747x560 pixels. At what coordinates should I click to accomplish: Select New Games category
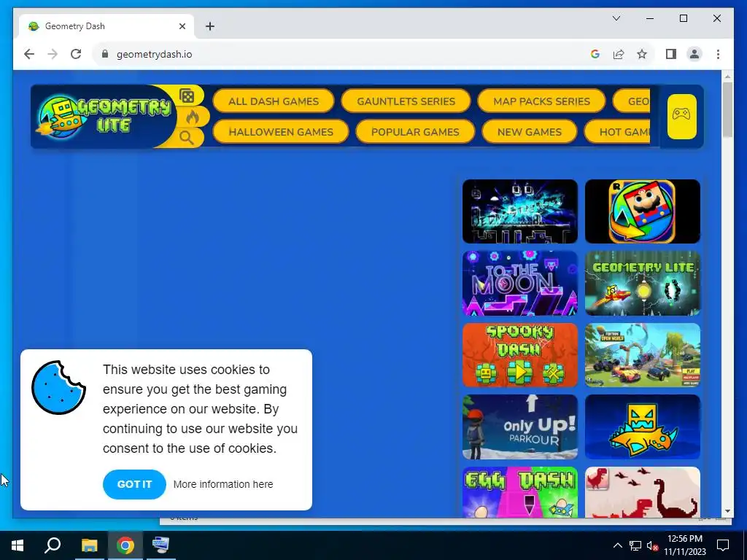(530, 131)
